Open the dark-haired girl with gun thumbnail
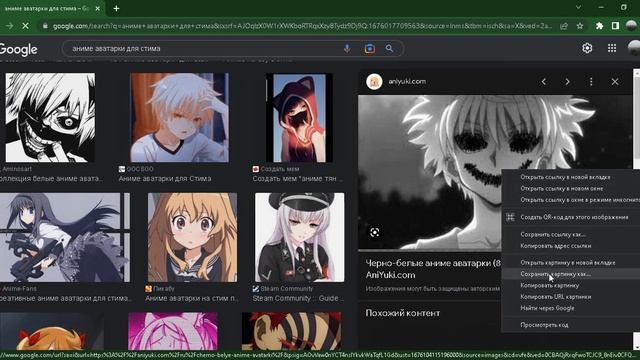 [65, 237]
